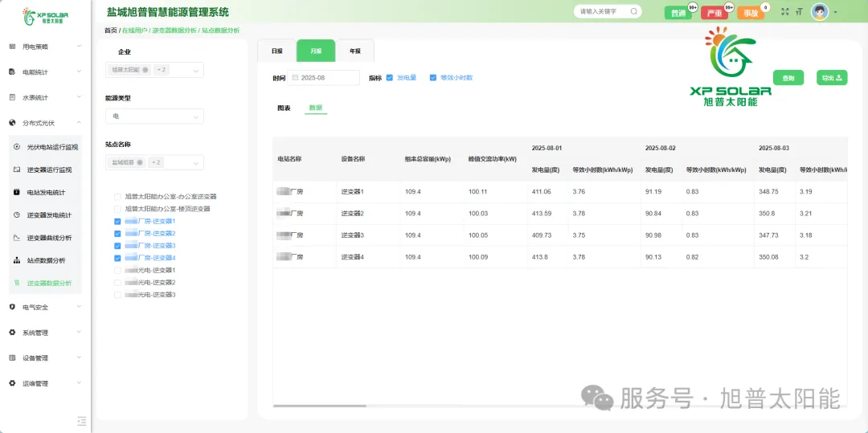Click the search magnifier icon

[x=634, y=11]
